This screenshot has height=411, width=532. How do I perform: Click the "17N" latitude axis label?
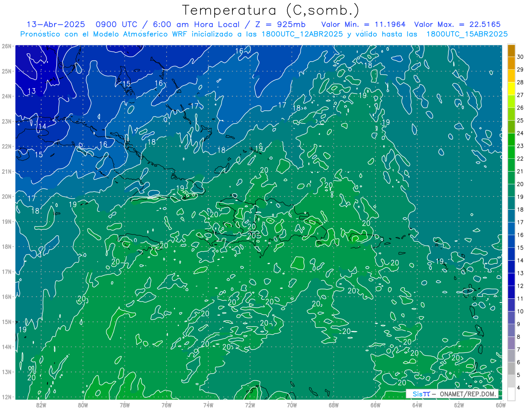pos(6,271)
